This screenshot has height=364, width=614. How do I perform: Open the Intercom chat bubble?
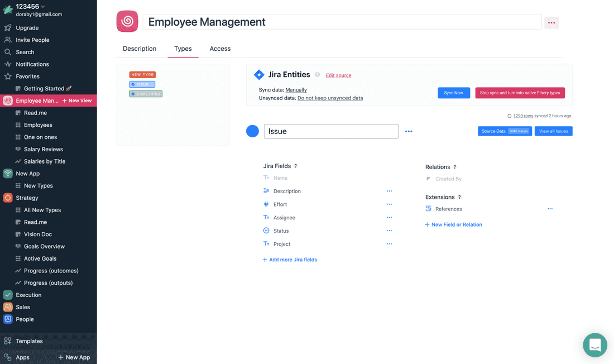point(594,345)
